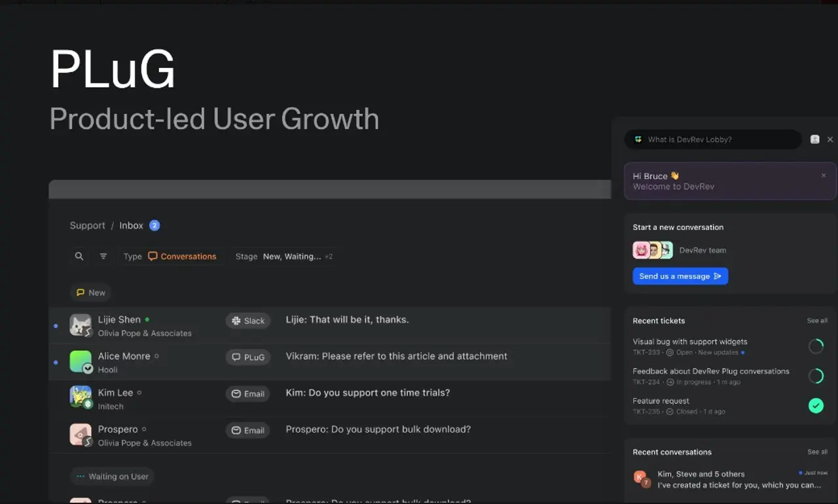Click the unread dot beside Lijie Shen
Screen dimensions: 838x504
tap(56, 325)
